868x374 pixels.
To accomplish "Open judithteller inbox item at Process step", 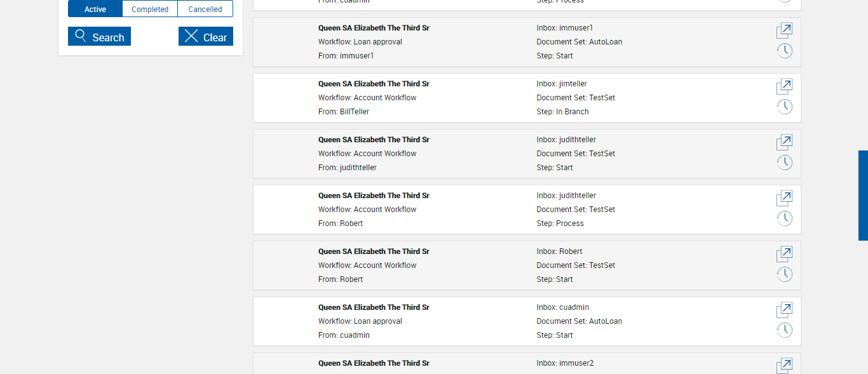I will (784, 198).
